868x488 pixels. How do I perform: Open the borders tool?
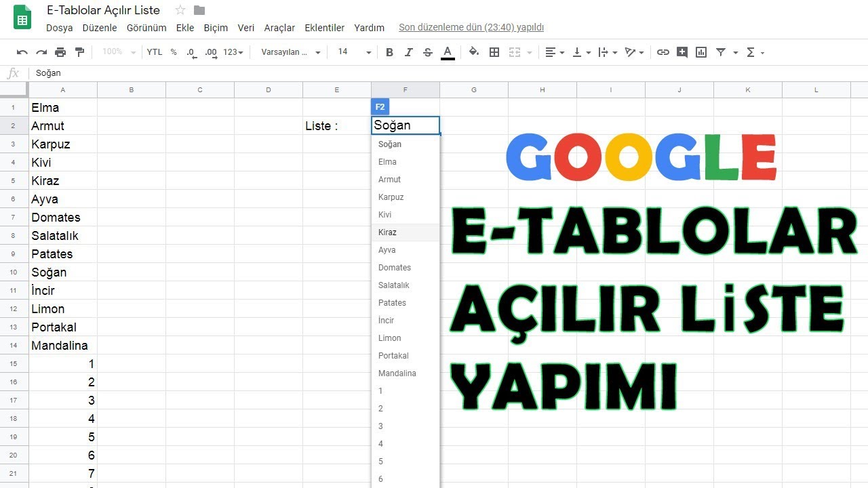(494, 52)
